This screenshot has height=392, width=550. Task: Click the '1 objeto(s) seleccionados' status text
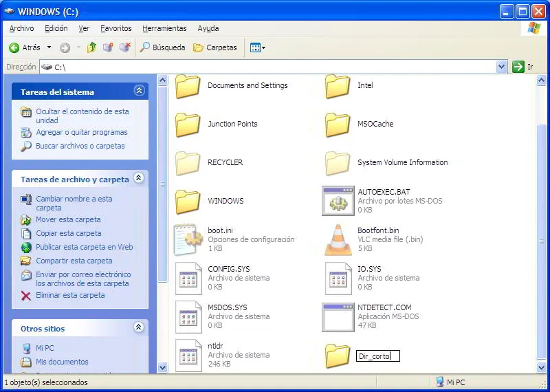46,382
